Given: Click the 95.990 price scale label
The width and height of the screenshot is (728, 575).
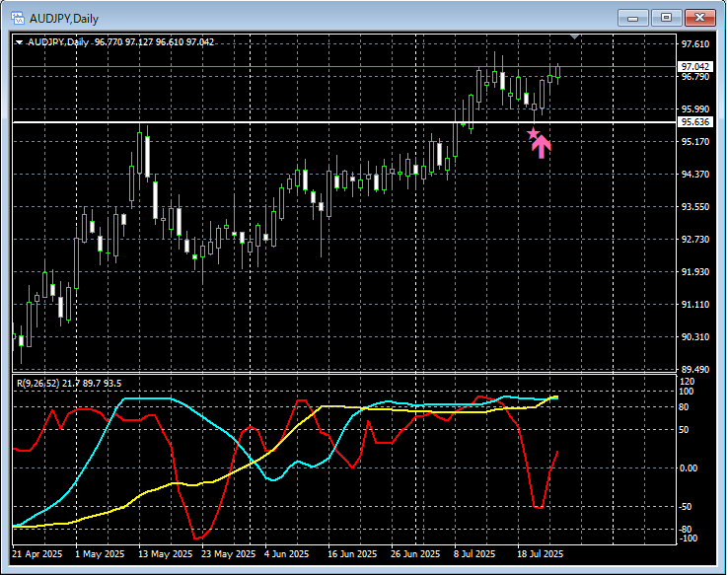Looking at the screenshot, I should click(x=695, y=109).
